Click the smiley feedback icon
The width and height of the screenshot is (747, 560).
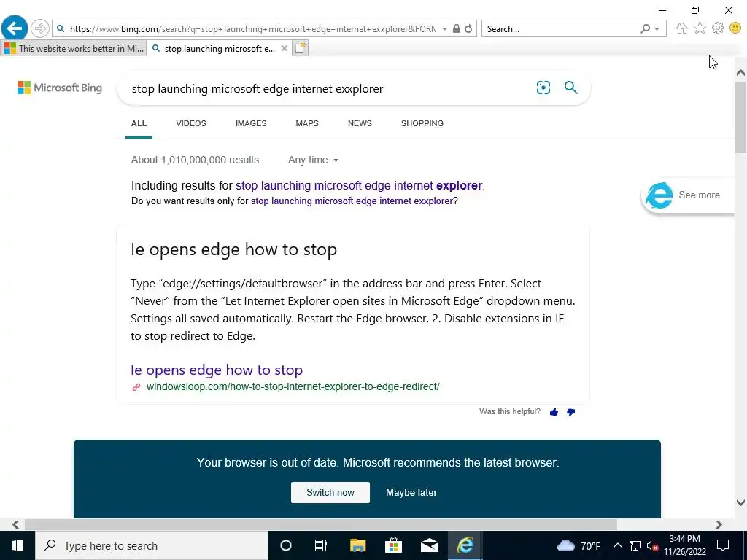tap(735, 28)
